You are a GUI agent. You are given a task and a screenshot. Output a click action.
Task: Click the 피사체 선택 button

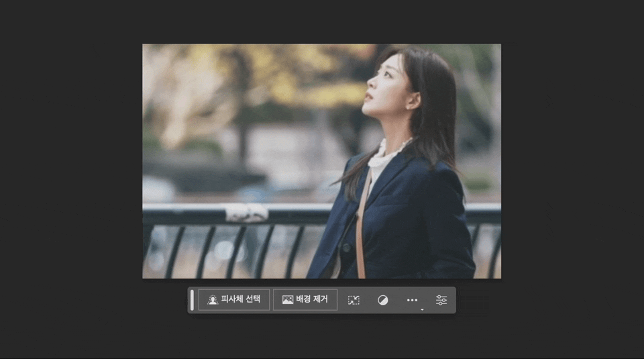[x=233, y=300]
